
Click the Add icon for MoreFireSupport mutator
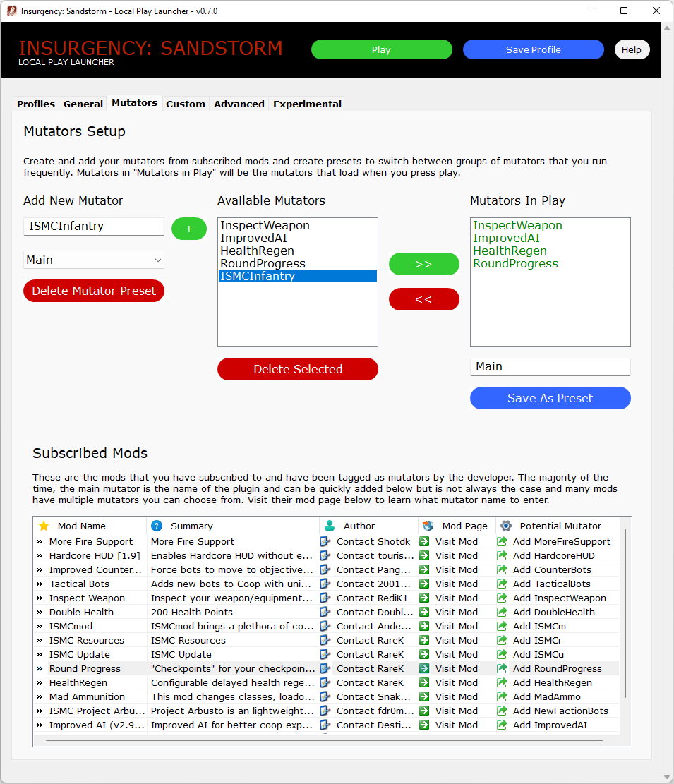502,541
